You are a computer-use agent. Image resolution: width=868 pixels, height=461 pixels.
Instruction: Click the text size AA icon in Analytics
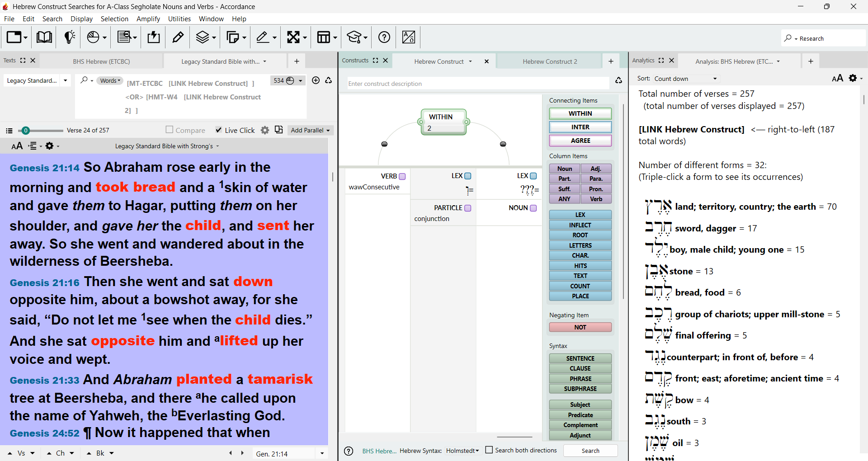point(837,78)
